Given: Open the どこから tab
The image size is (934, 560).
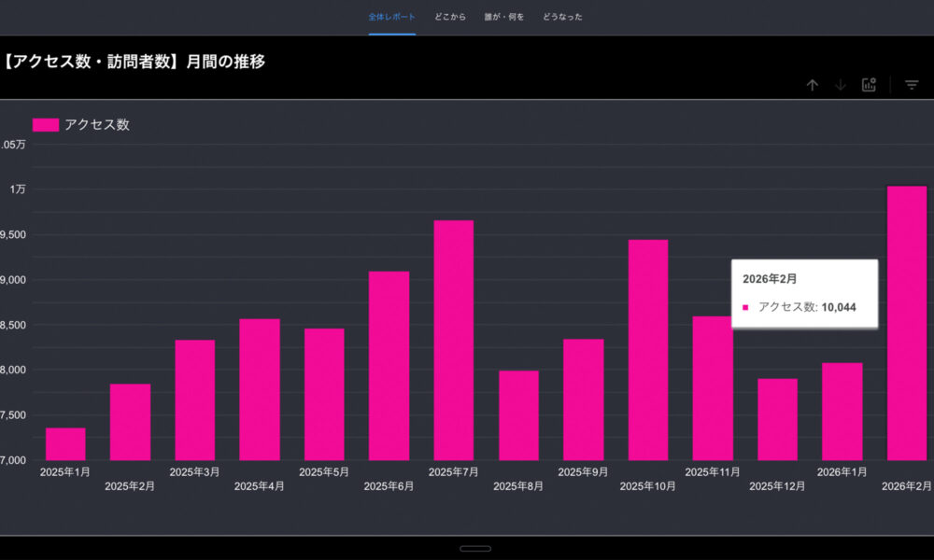Looking at the screenshot, I should 451,17.
